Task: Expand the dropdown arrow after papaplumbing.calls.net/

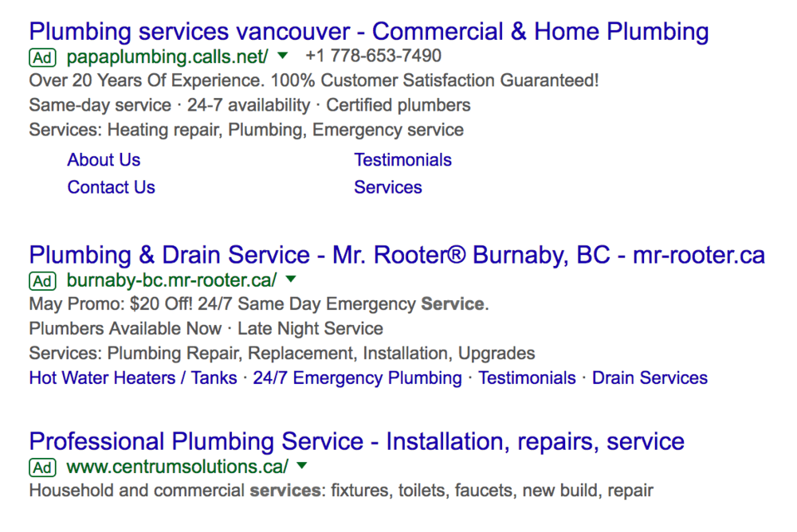Action: point(283,56)
